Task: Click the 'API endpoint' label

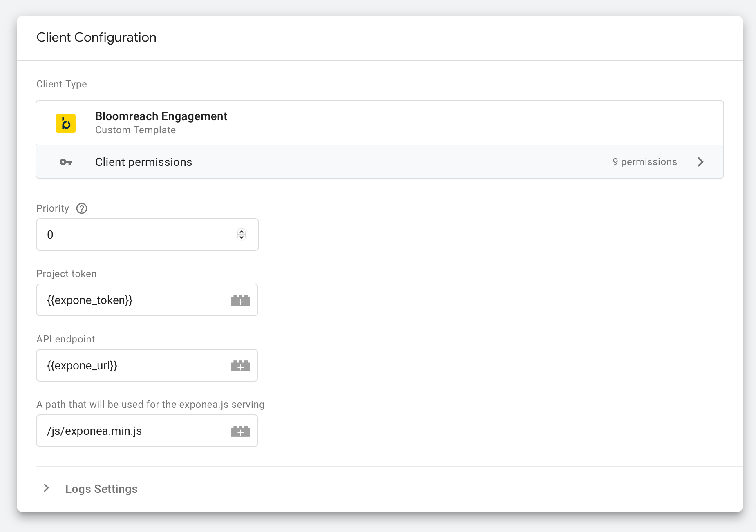Action: click(x=66, y=339)
